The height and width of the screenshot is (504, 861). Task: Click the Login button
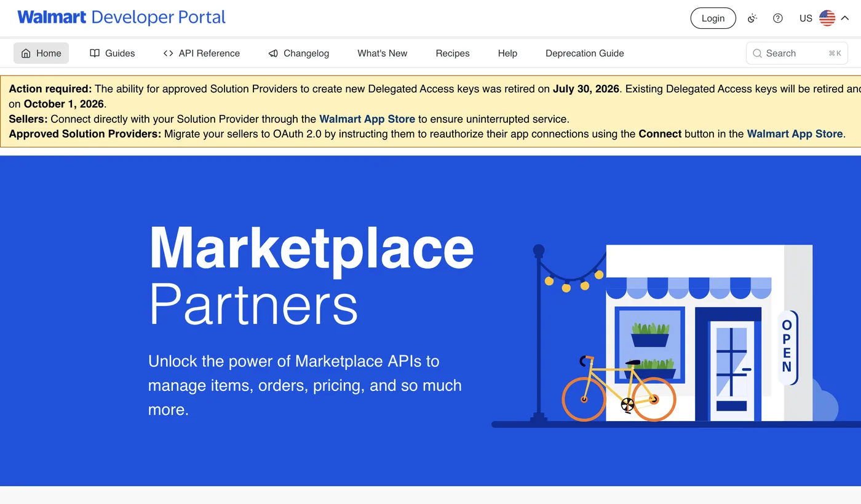[x=713, y=18]
